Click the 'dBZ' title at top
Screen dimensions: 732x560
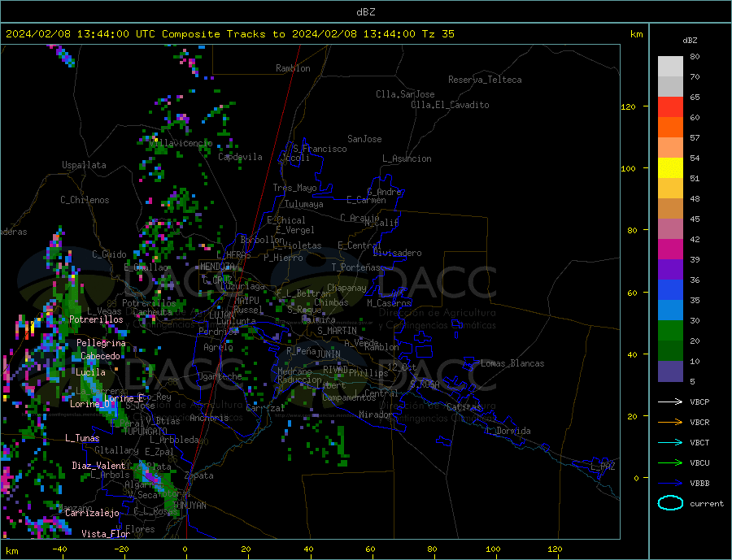[x=365, y=12]
